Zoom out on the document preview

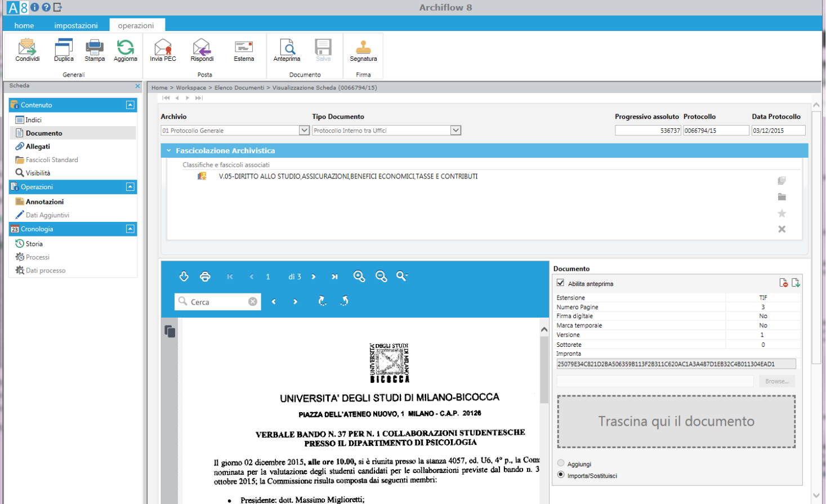pos(381,276)
